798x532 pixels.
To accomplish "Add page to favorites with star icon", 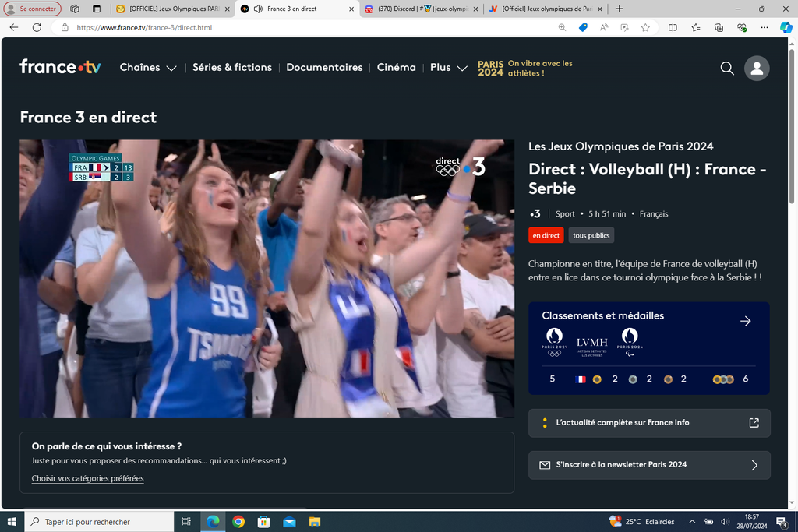I will point(645,27).
